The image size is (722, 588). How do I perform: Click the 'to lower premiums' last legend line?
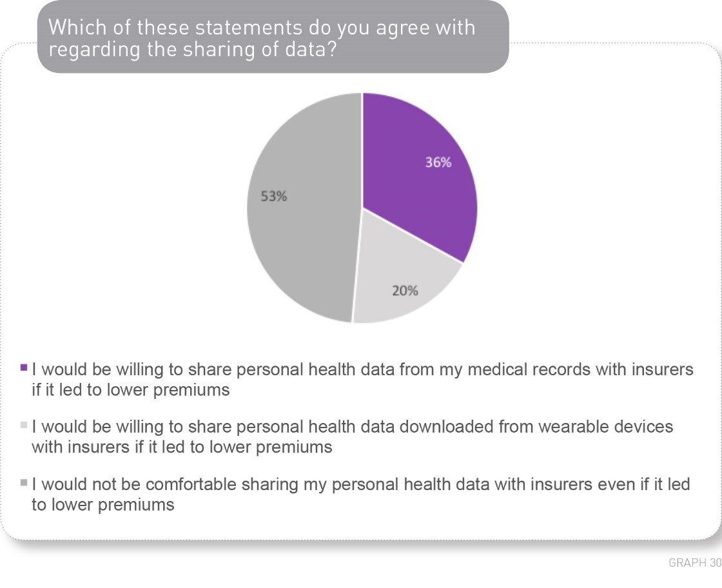point(102,505)
